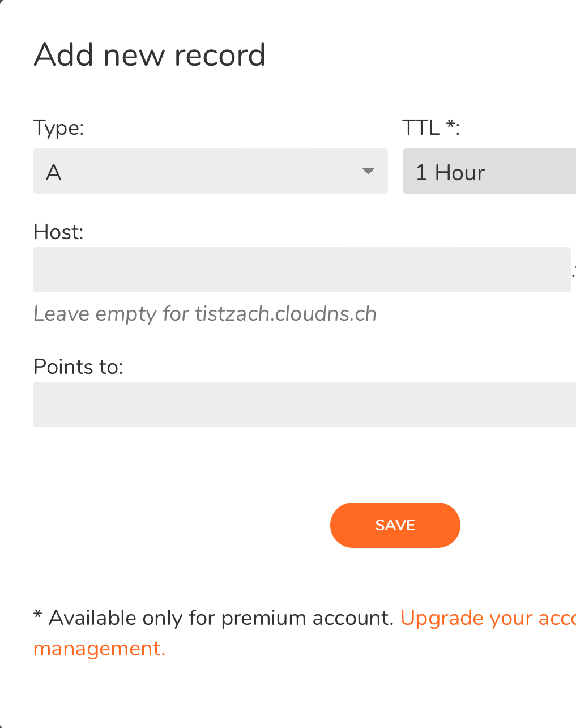Screen dimensions: 576x728
Task: Click the orange 'management.' link text
Action: tap(99, 648)
